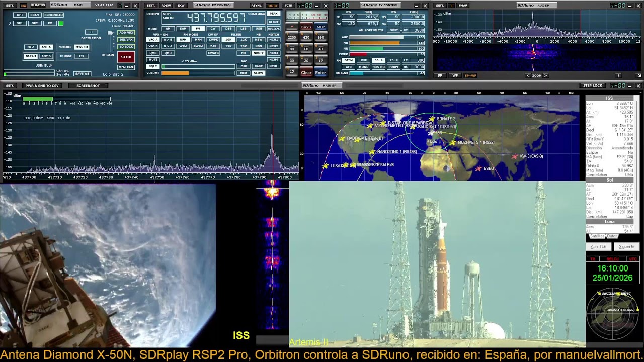Toggle AGC SLOW setting
Image resolution: width=644 pixels, height=362 pixels.
pyautogui.click(x=258, y=73)
